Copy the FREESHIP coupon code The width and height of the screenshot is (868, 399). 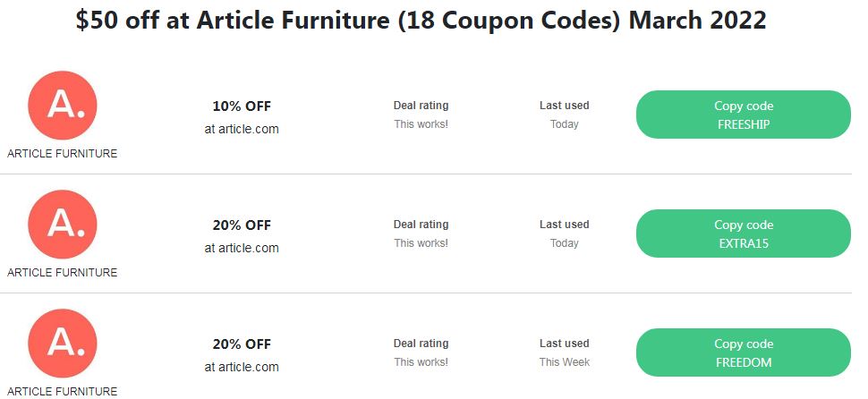click(x=743, y=115)
